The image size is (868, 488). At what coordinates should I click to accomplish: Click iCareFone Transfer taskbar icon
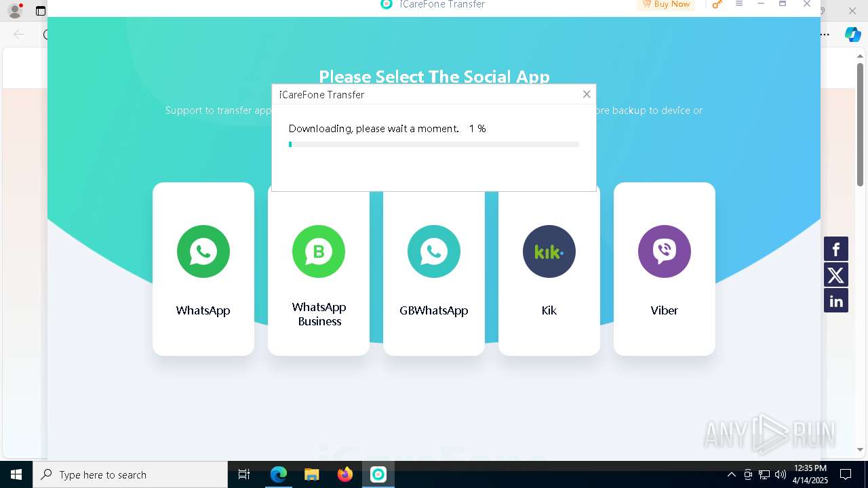pos(378,474)
